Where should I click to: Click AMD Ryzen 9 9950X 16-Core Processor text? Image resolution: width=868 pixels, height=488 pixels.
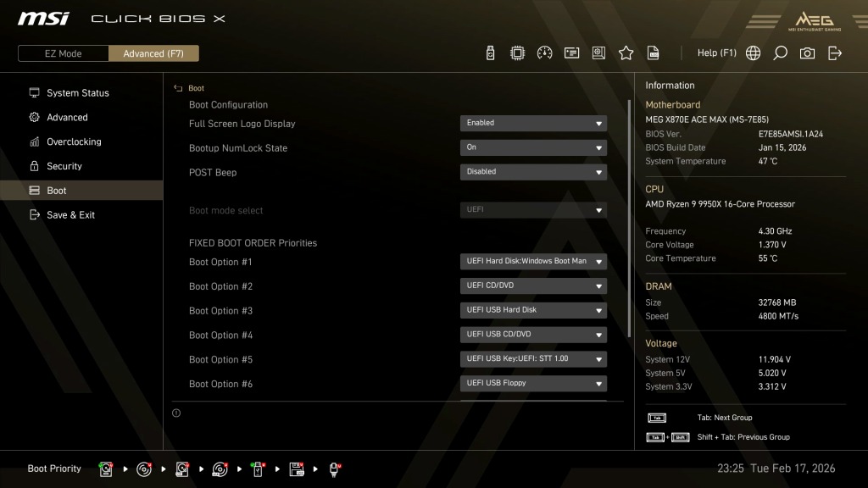(720, 204)
